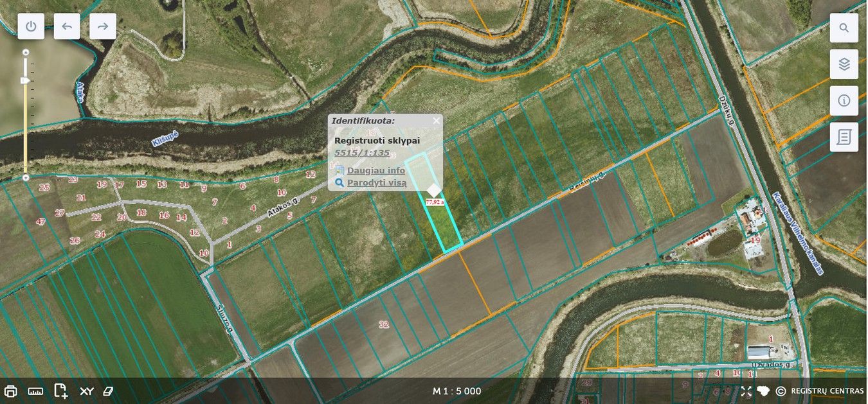Open parcel link 5515/1:135
Viewport: 868px width, 404px height.
[x=362, y=153]
